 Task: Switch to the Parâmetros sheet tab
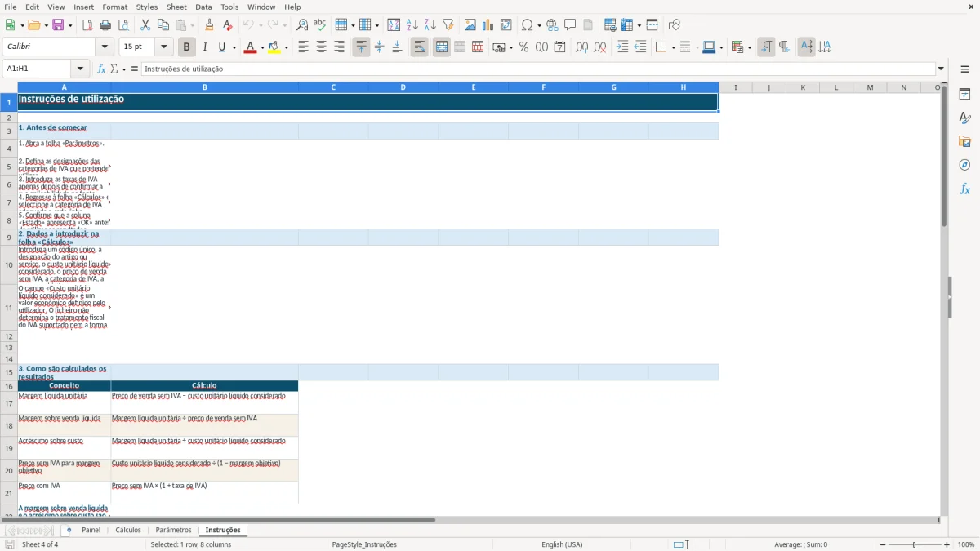[x=173, y=530]
